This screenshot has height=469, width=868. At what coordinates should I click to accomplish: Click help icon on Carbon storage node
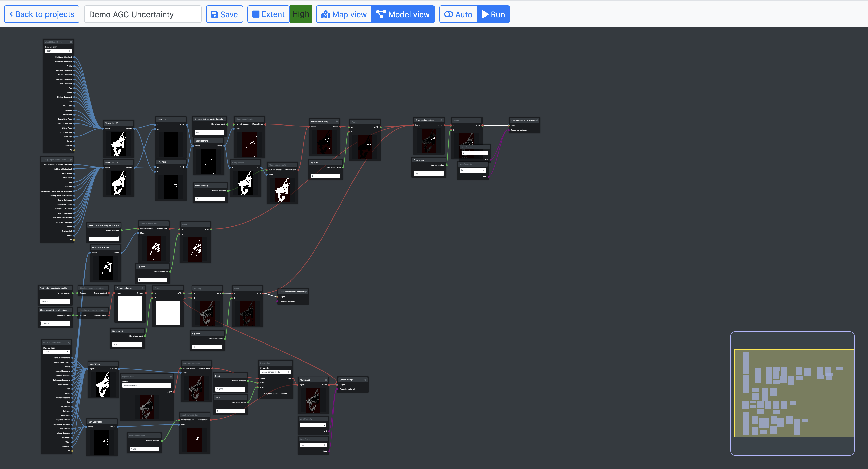pos(365,380)
